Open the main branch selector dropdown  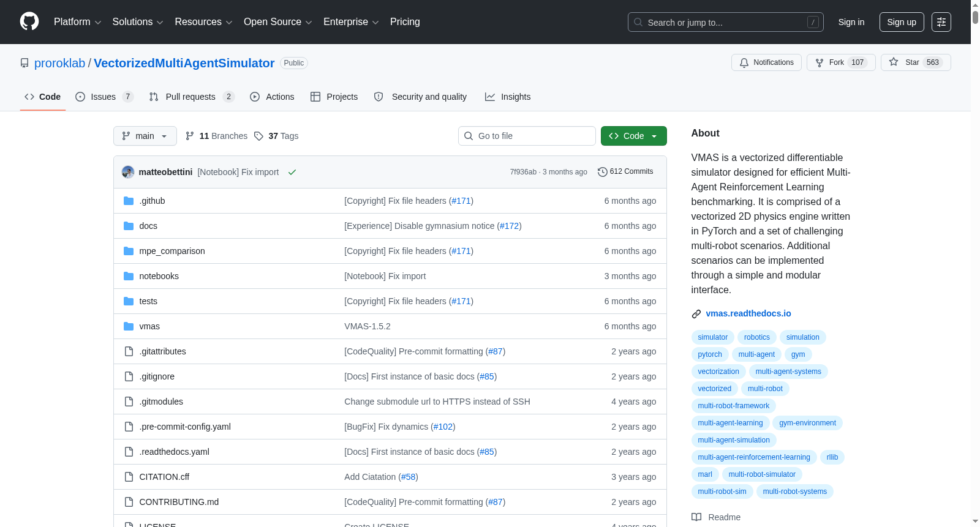pyautogui.click(x=145, y=136)
